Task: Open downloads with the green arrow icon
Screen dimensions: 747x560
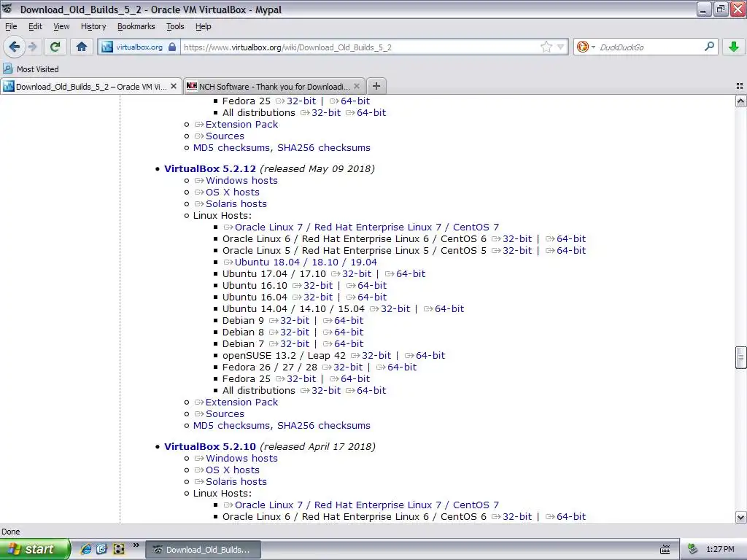Action: click(x=734, y=47)
